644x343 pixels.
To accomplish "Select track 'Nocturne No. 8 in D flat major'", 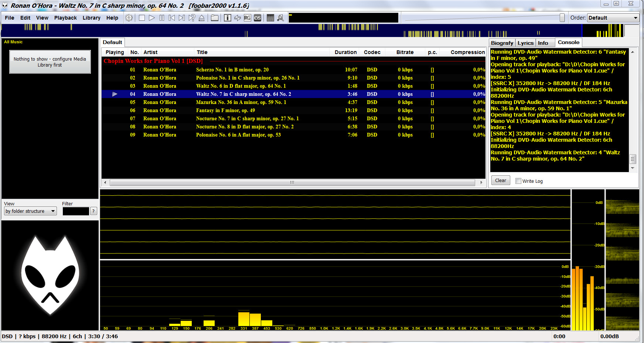I will tap(245, 127).
